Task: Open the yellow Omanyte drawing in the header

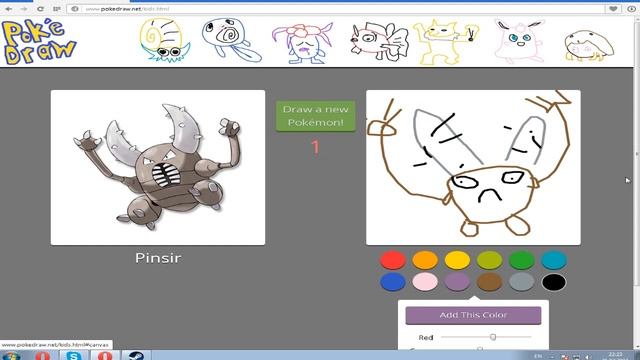Action: tap(164, 41)
